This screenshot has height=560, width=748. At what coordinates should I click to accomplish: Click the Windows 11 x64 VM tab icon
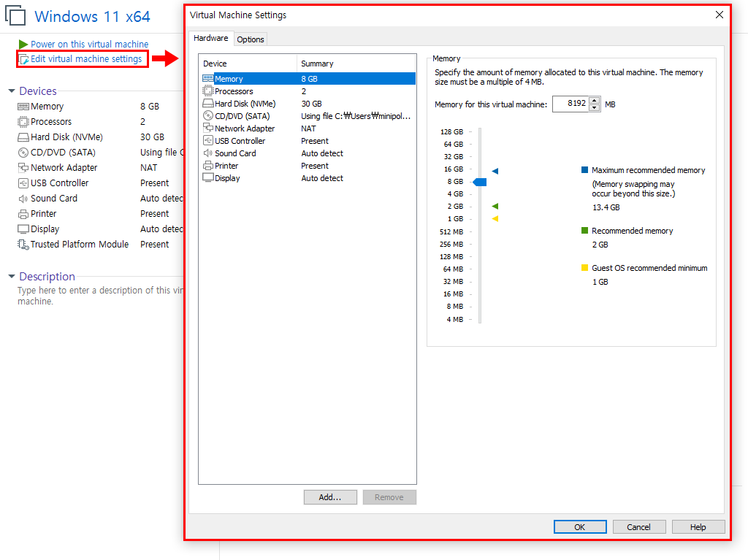pos(15,15)
